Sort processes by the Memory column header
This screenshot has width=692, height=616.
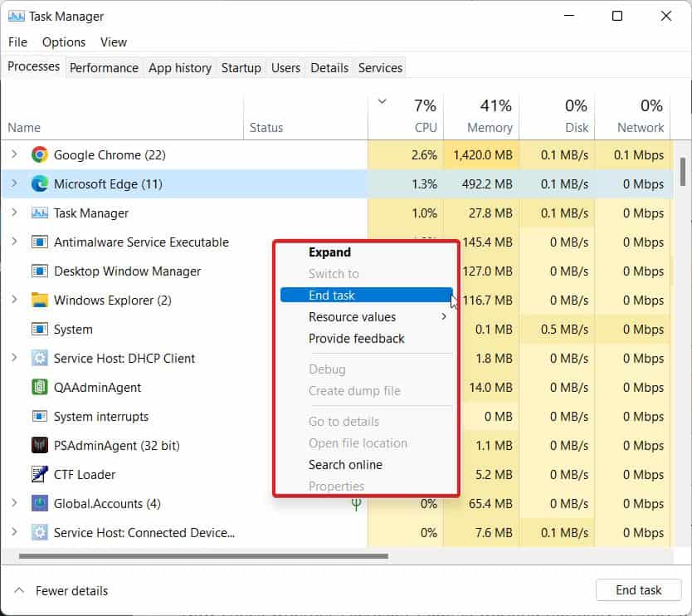pos(489,127)
